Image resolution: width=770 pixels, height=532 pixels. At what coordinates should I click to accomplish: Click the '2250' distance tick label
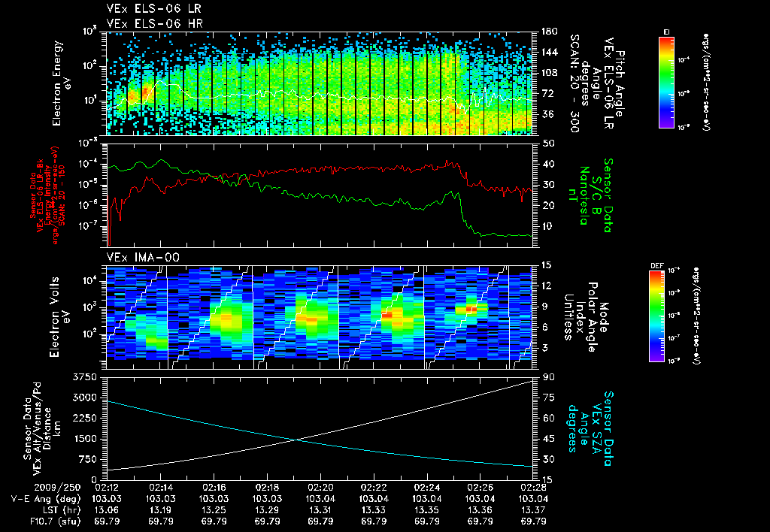(x=85, y=418)
